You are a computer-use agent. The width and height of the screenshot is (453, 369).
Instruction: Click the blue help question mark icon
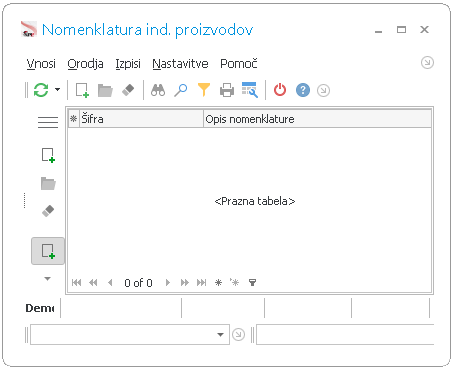(x=303, y=90)
